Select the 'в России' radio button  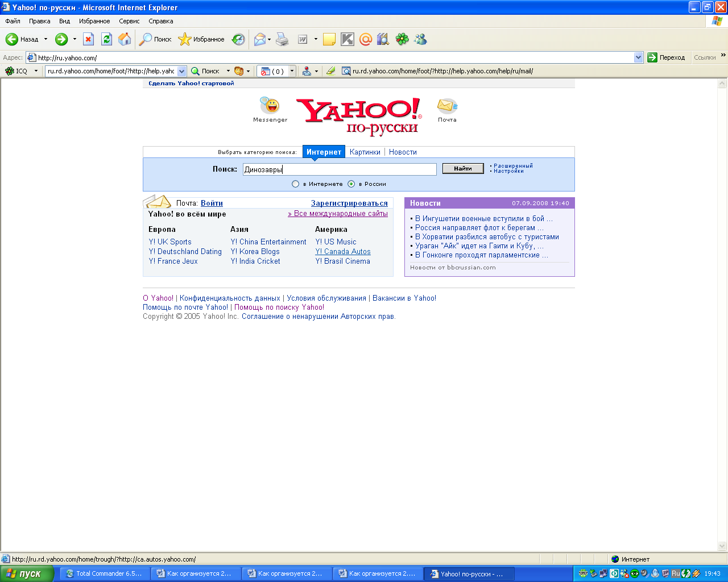click(x=351, y=184)
